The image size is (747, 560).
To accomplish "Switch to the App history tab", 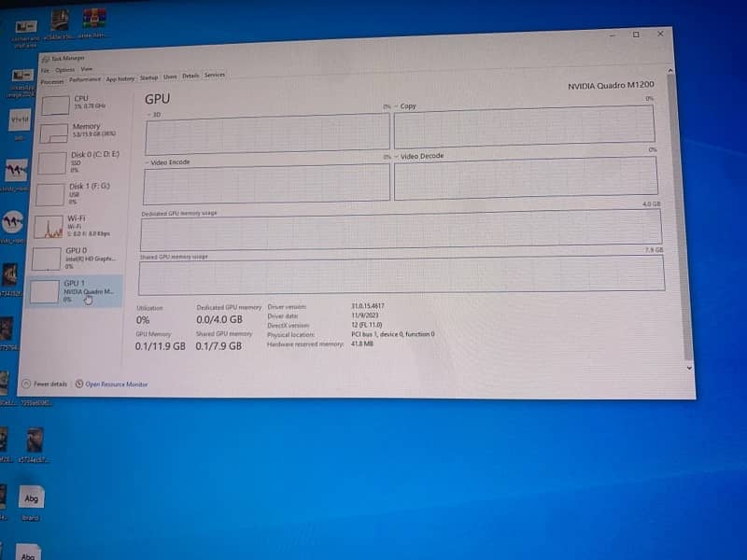I will [120, 78].
